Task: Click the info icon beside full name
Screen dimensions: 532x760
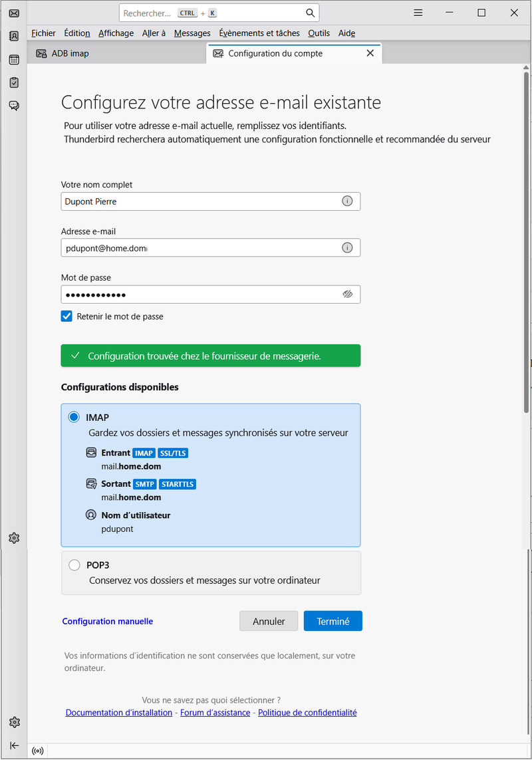Action: coord(347,201)
